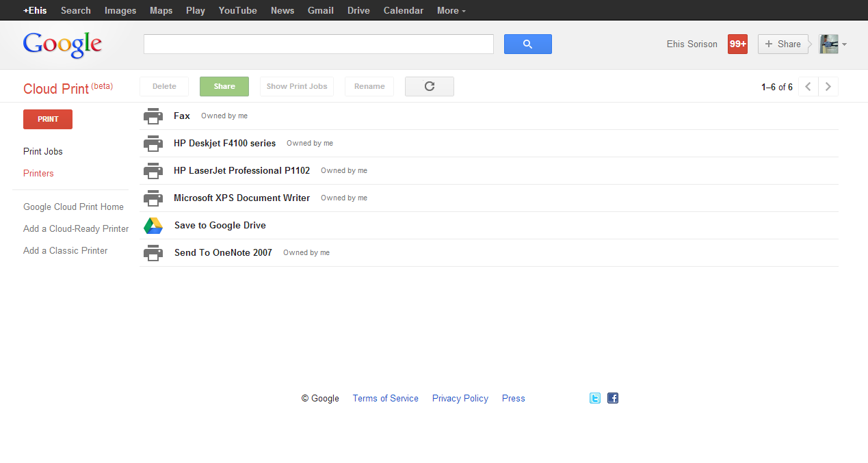This screenshot has height=463, width=868.
Task: Open the 99+ notifications badge
Action: pos(737,44)
